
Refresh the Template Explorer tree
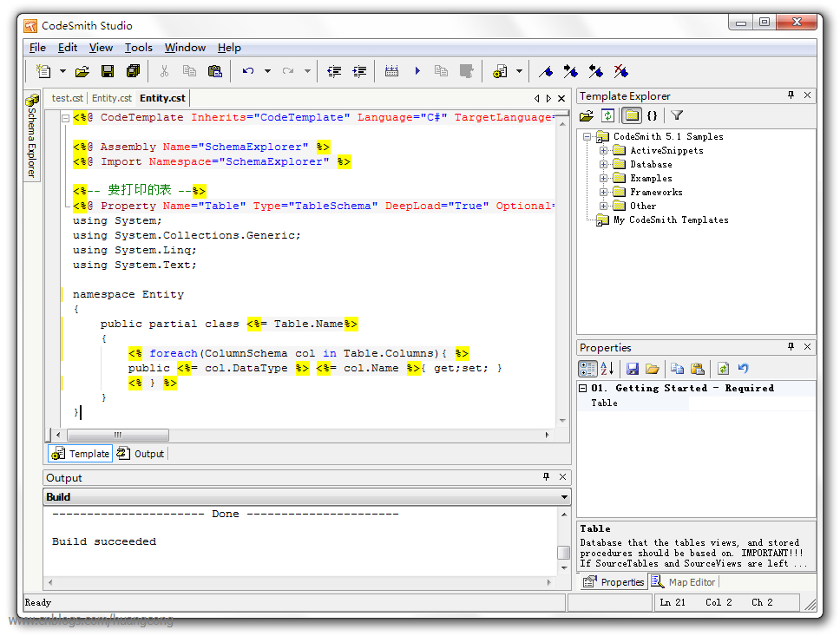(x=608, y=115)
